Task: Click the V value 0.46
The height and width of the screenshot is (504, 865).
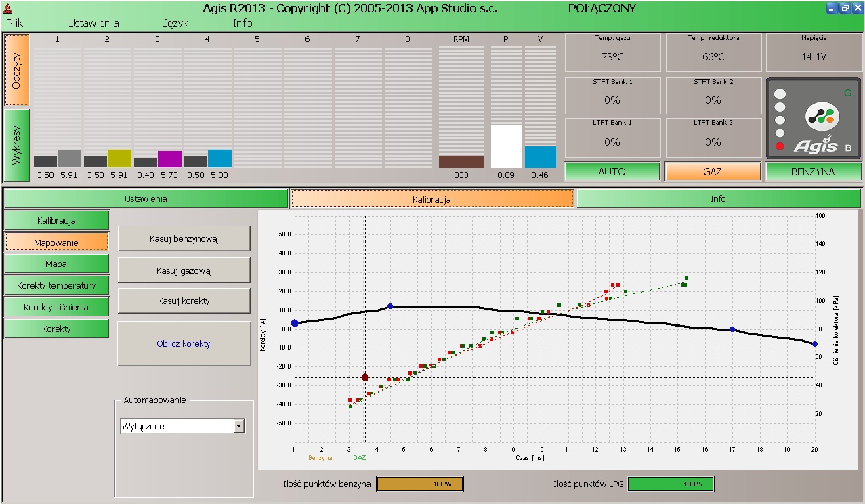Action: (x=540, y=175)
